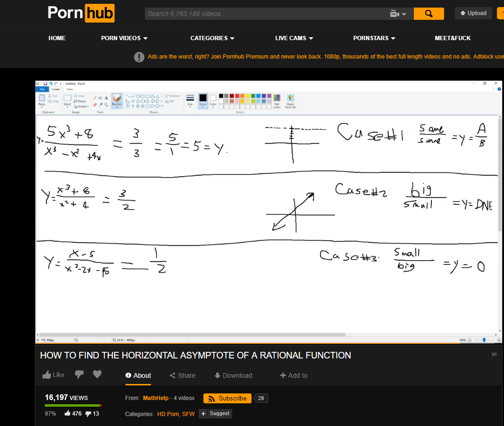504x426 pixels.
Task: Switch to the About tab under the video
Action: pos(138,375)
